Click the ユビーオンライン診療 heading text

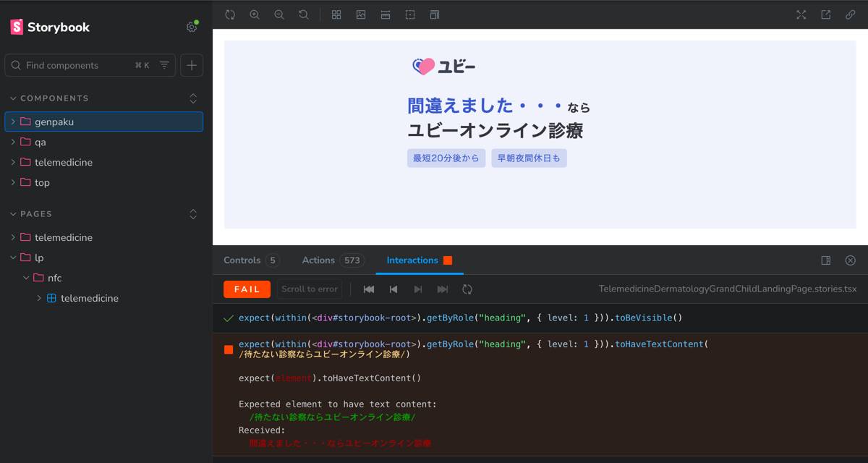click(x=495, y=131)
